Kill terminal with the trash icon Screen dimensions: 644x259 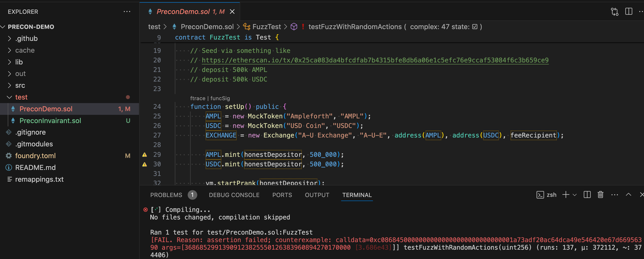(x=600, y=195)
